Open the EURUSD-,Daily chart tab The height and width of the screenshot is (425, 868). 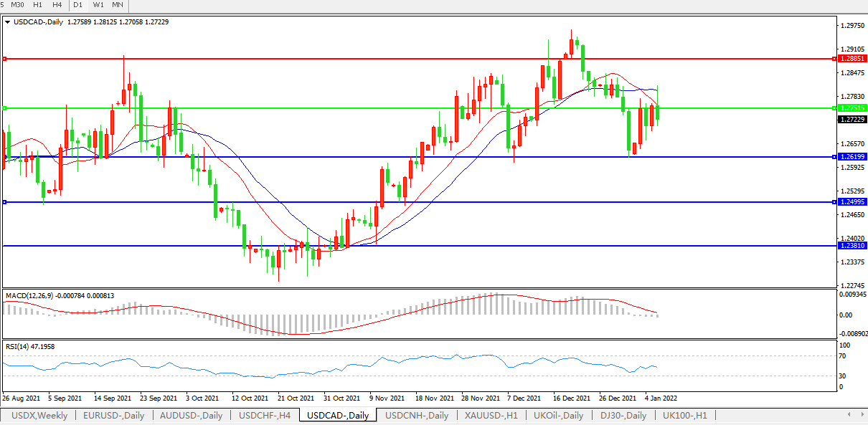113,416
